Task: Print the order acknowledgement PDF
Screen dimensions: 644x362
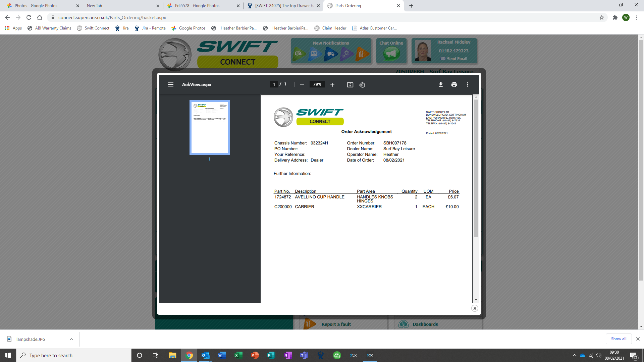Action: click(x=454, y=84)
